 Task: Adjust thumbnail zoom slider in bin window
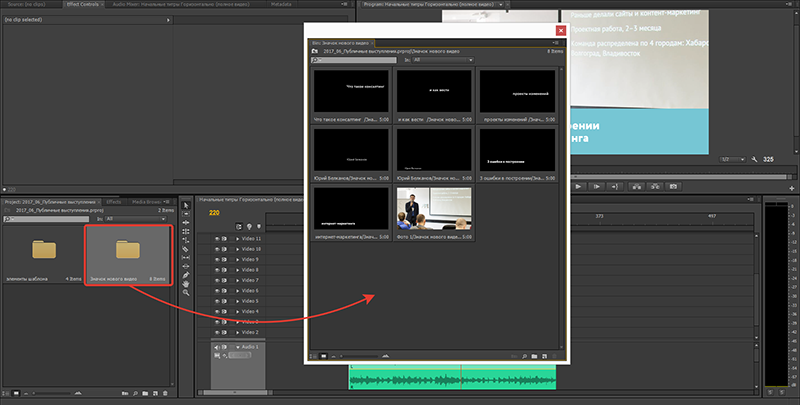click(x=360, y=356)
